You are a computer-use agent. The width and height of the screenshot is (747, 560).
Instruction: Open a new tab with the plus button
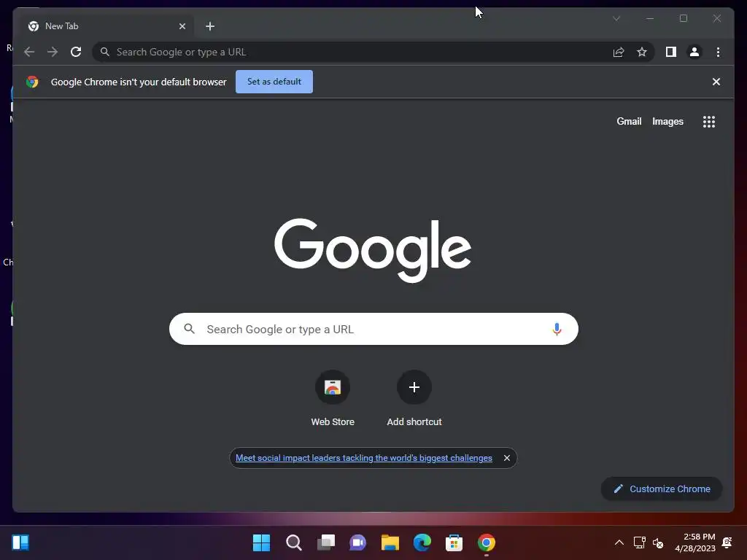pyautogui.click(x=210, y=26)
